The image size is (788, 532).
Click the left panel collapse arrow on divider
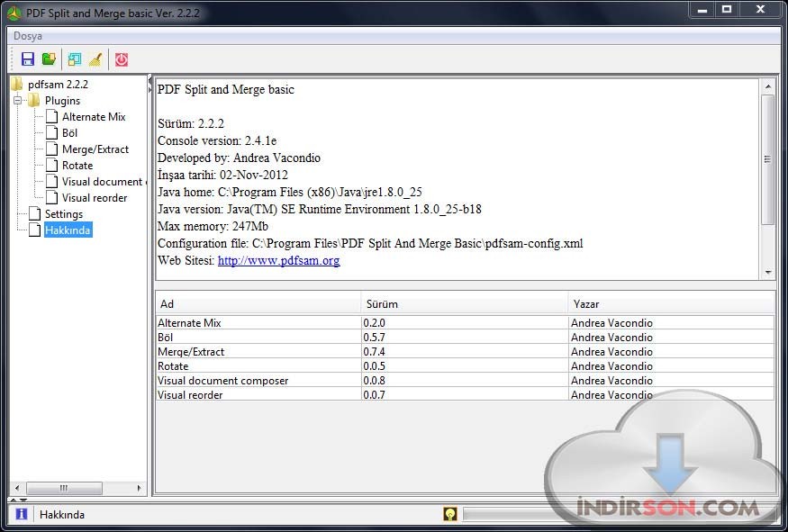(x=149, y=80)
